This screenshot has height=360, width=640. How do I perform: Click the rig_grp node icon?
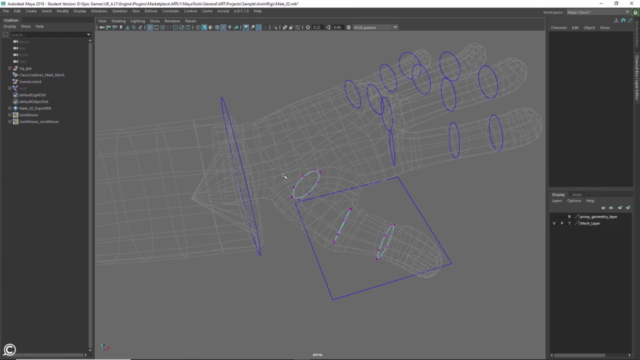(x=16, y=69)
